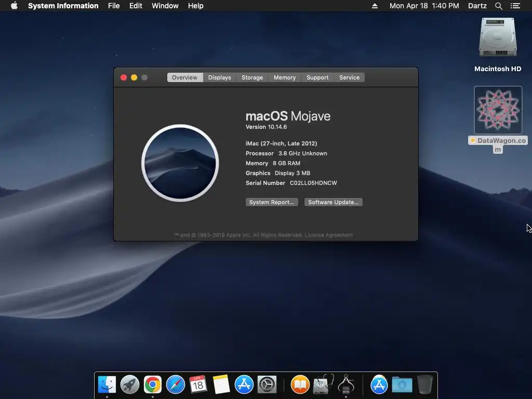Screen dimensions: 532x399
Task: Open the License Agreement link
Action: (x=329, y=235)
